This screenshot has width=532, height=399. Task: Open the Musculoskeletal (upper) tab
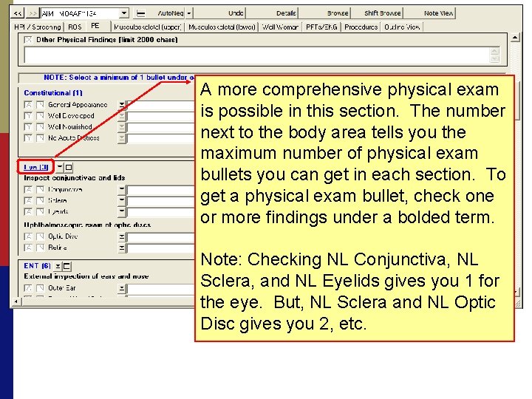coord(148,27)
